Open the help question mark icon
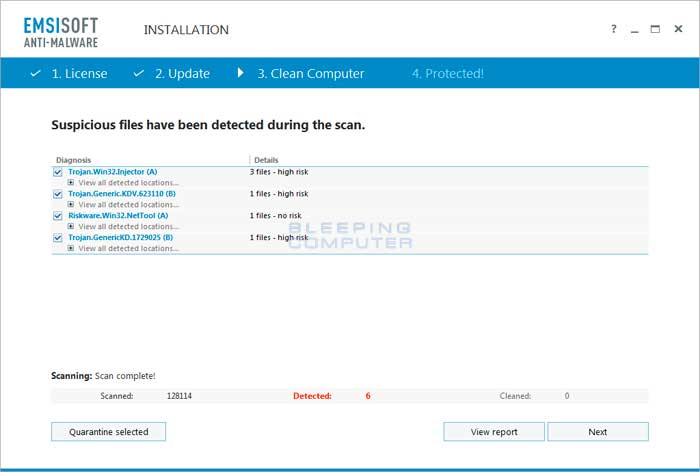 tap(614, 29)
